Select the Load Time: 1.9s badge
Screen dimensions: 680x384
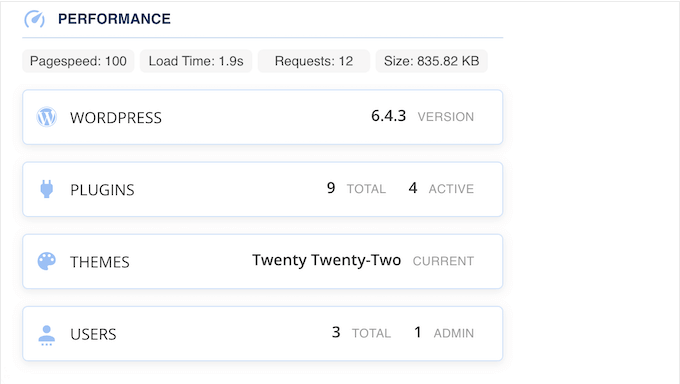point(196,61)
